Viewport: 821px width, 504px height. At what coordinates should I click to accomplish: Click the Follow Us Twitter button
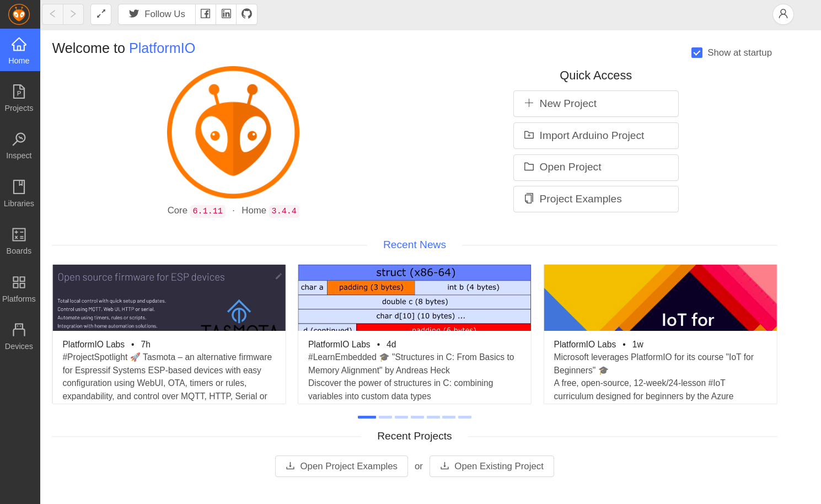click(157, 14)
